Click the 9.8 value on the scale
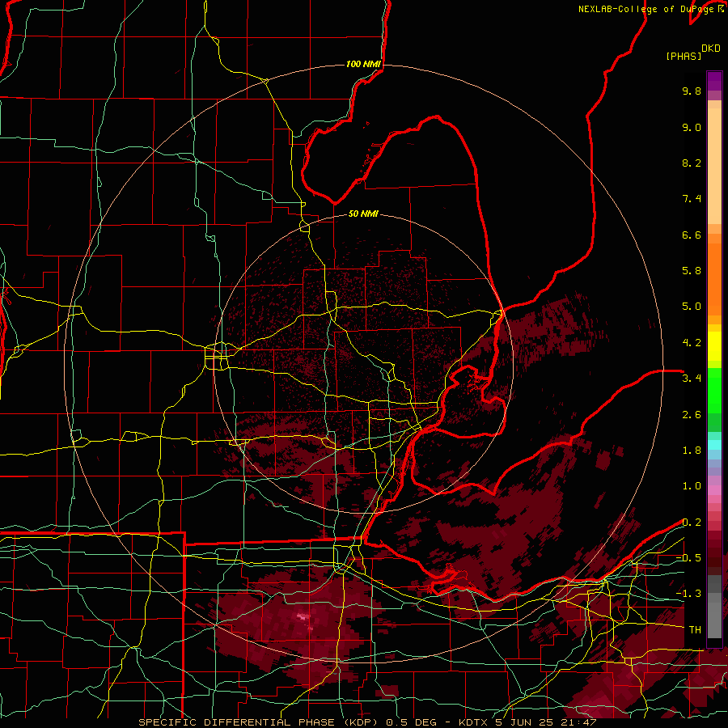728x728 pixels. [x=692, y=91]
